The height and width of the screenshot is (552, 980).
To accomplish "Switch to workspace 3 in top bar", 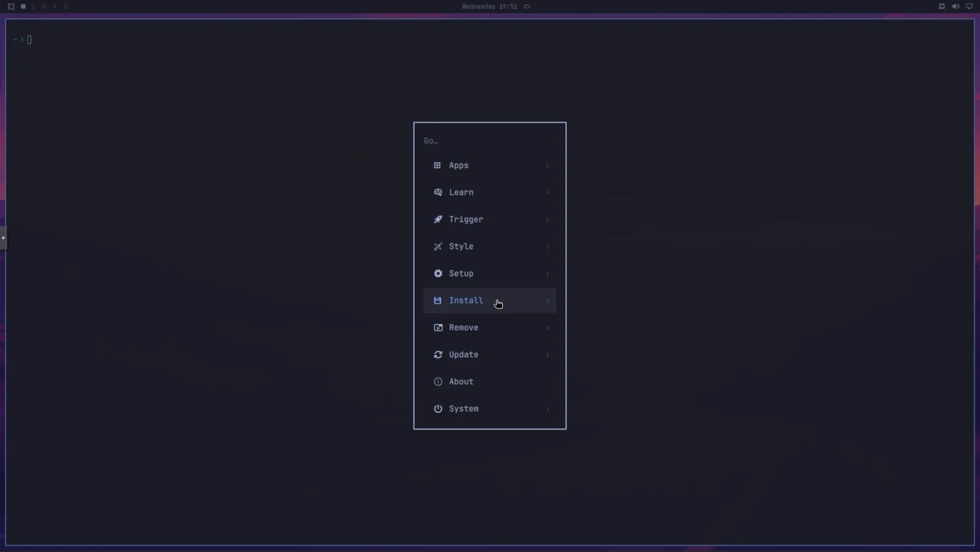I will click(44, 6).
